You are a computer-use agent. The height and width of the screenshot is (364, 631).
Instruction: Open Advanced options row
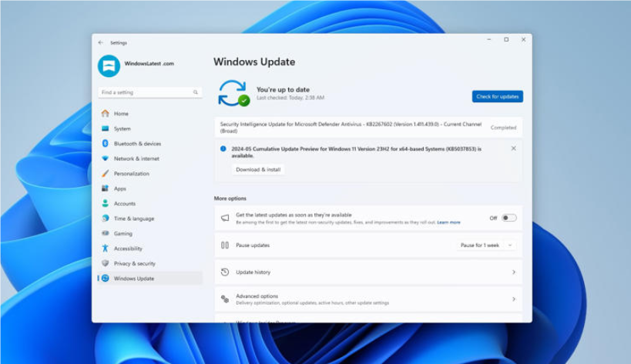368,299
